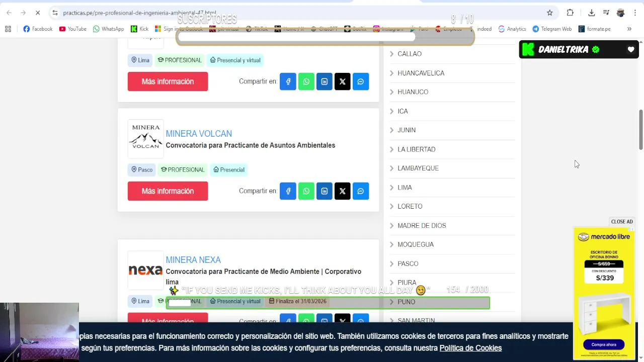This screenshot has height=362, width=644.
Task: Click Más información in the top card
Action: (x=168, y=81)
